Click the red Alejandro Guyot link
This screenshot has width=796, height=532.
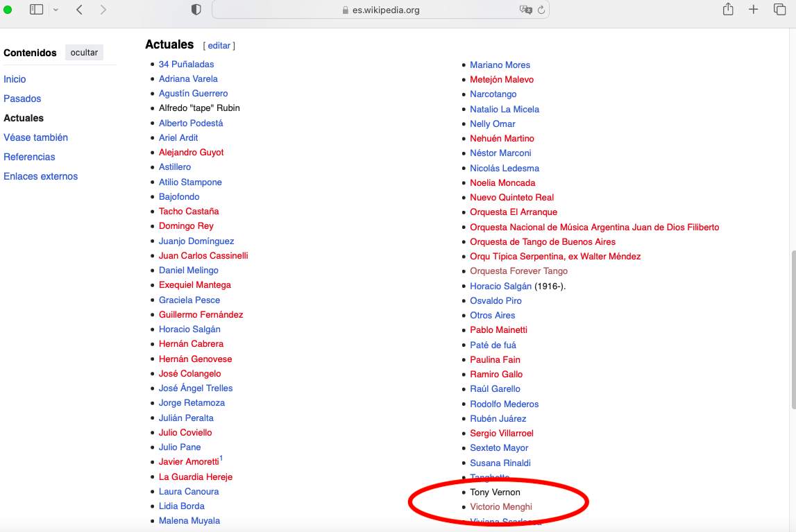pyautogui.click(x=192, y=152)
